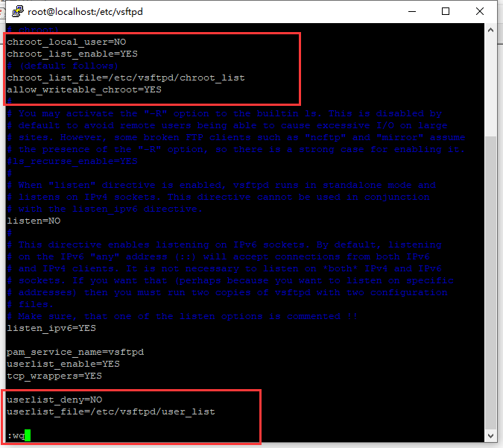Click the comment 'Make sure, that one of the listen options'
Screen dimensions: 503x448
pyautogui.click(x=183, y=316)
